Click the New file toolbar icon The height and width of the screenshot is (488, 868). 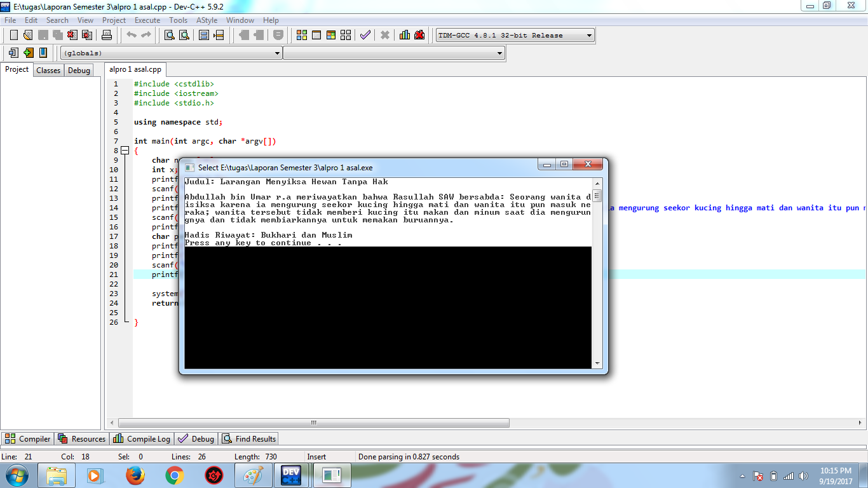coord(13,35)
